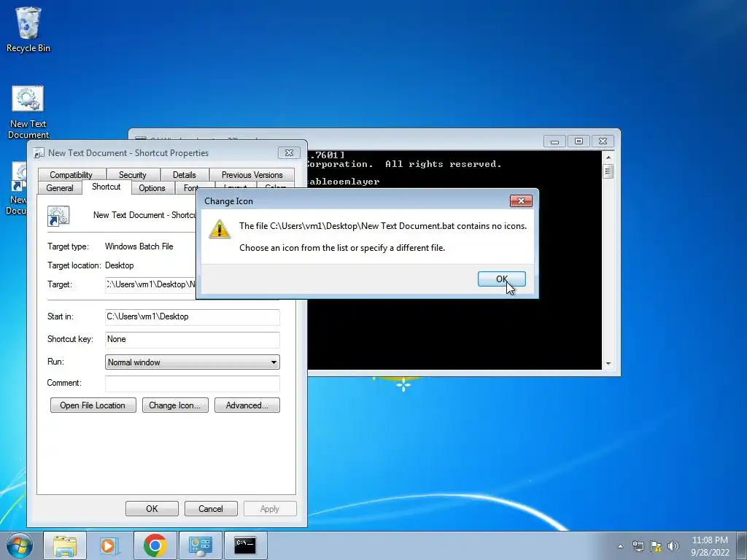Open Windows Explorer from the taskbar

[x=65, y=545]
